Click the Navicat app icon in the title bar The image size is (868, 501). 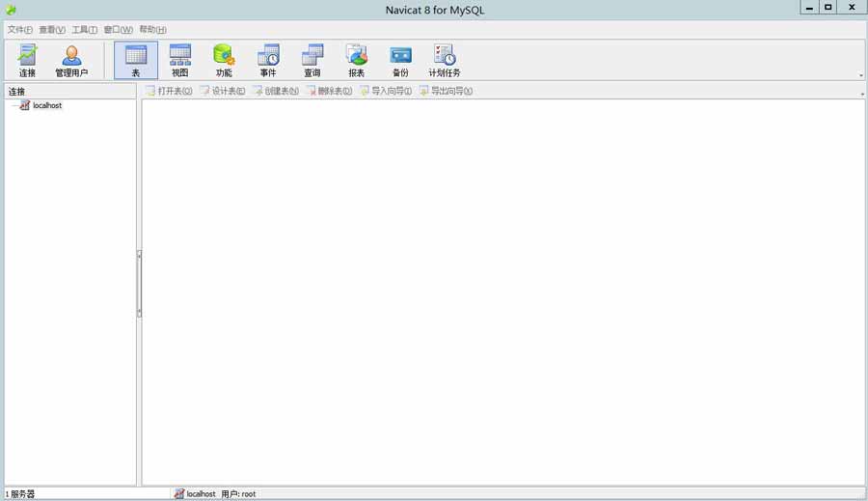11,10
